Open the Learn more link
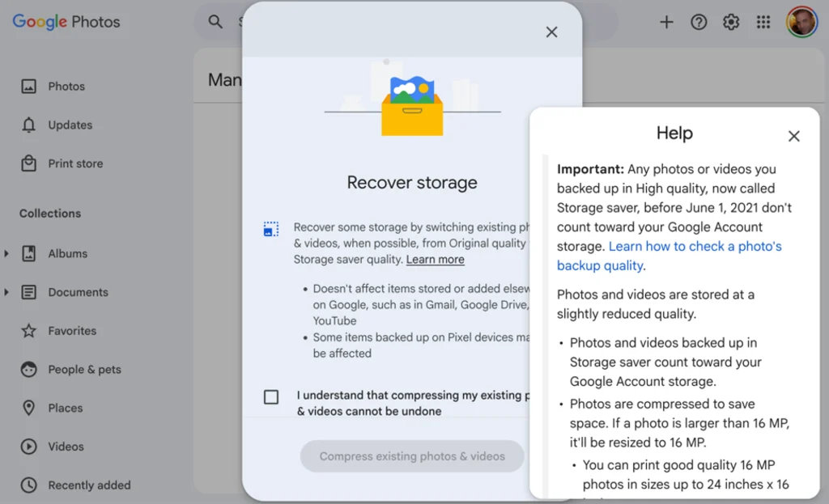 pyautogui.click(x=435, y=260)
